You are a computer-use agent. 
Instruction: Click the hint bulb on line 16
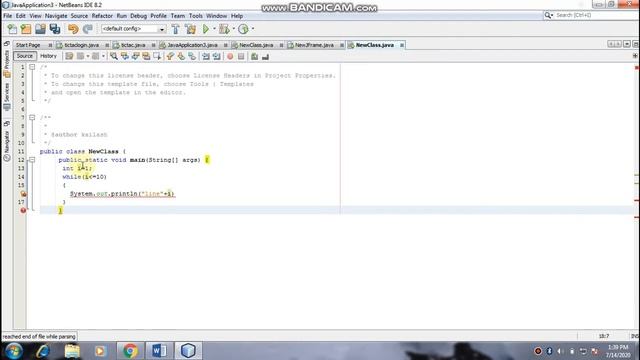coord(23,194)
